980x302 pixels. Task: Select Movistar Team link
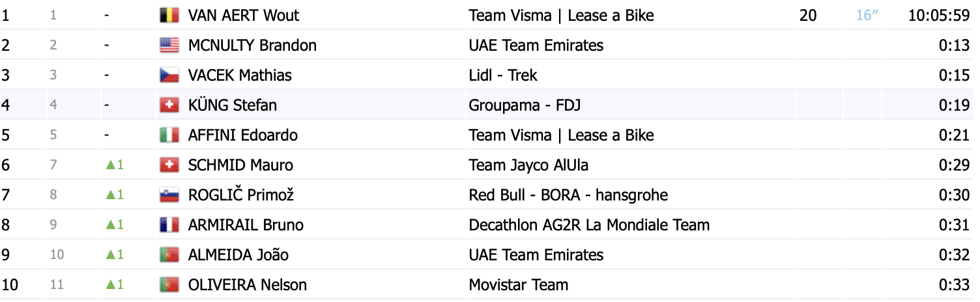pyautogui.click(x=518, y=285)
